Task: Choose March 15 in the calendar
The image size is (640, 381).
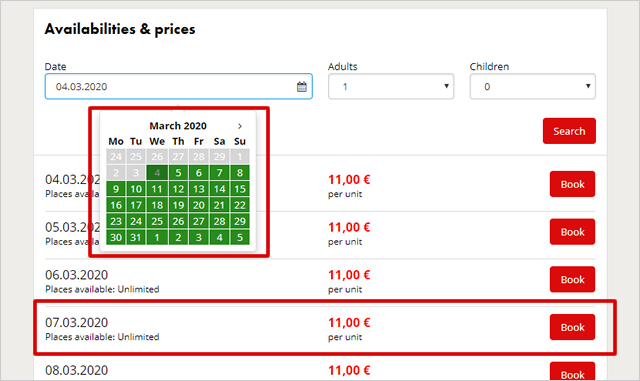Action: click(240, 189)
